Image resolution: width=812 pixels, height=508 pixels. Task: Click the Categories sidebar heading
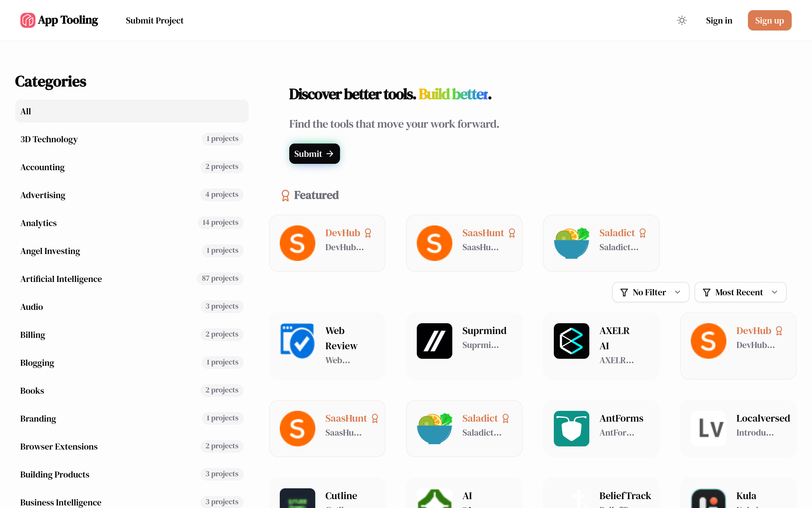point(51,82)
